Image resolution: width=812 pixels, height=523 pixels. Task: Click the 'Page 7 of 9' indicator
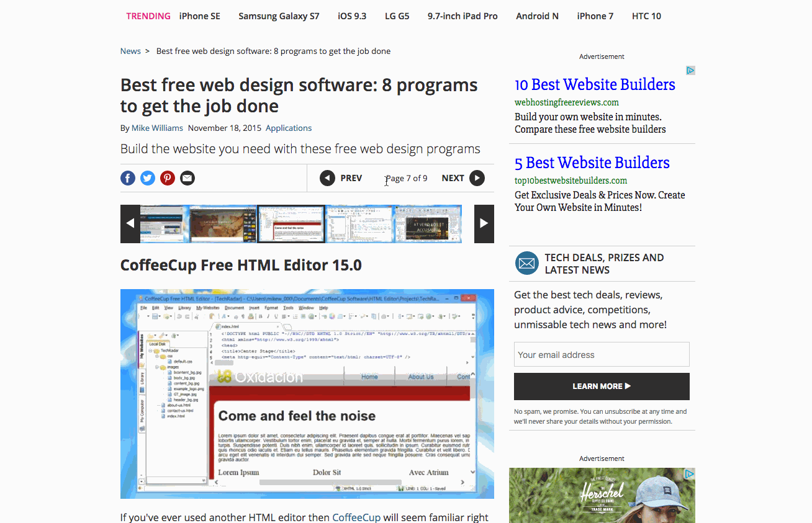pos(406,178)
